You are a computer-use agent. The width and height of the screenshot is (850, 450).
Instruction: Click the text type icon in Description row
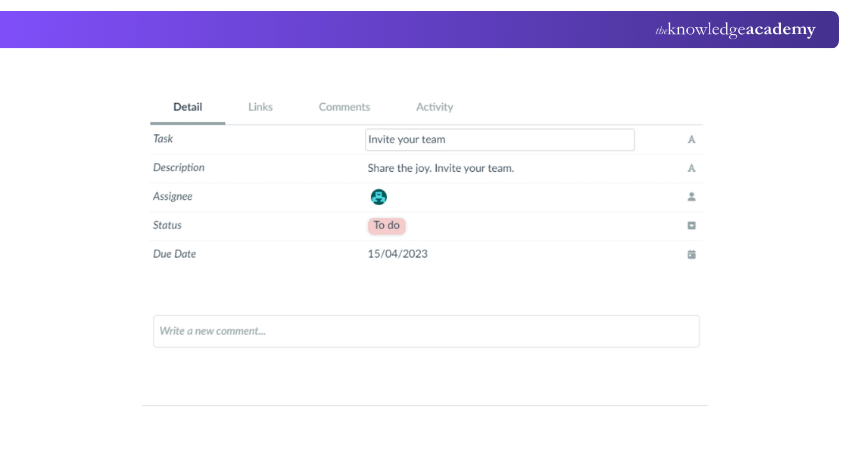click(691, 169)
